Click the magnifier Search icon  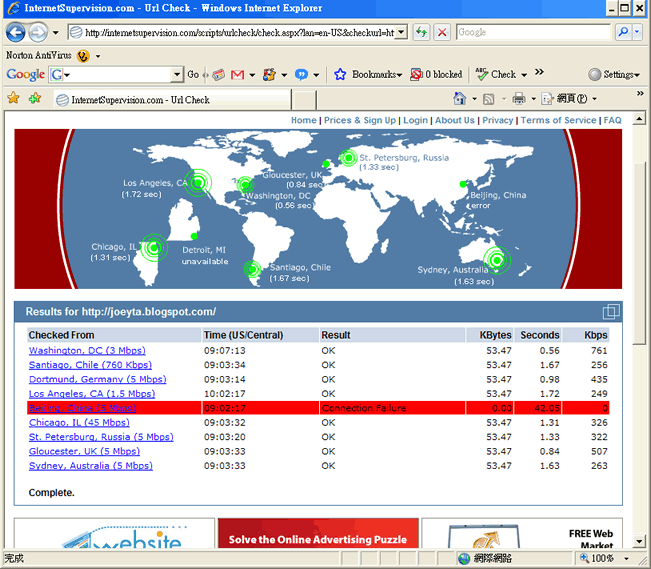coord(623,32)
